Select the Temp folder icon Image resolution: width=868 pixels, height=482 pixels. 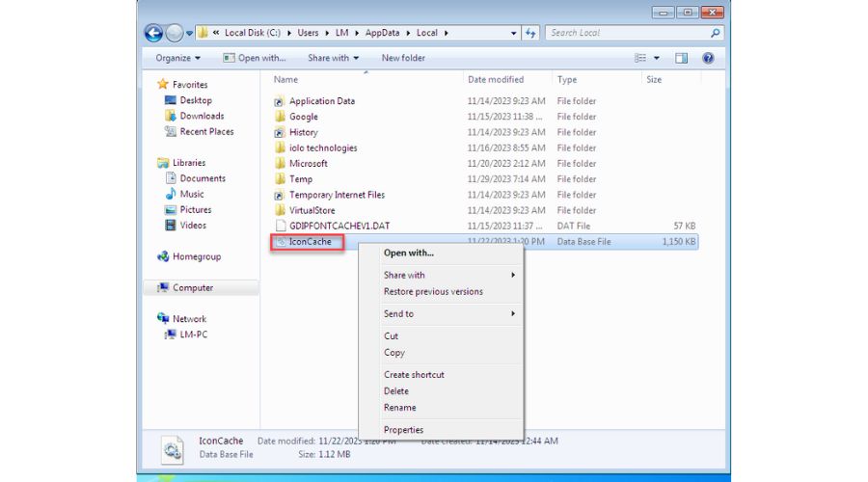click(x=280, y=178)
